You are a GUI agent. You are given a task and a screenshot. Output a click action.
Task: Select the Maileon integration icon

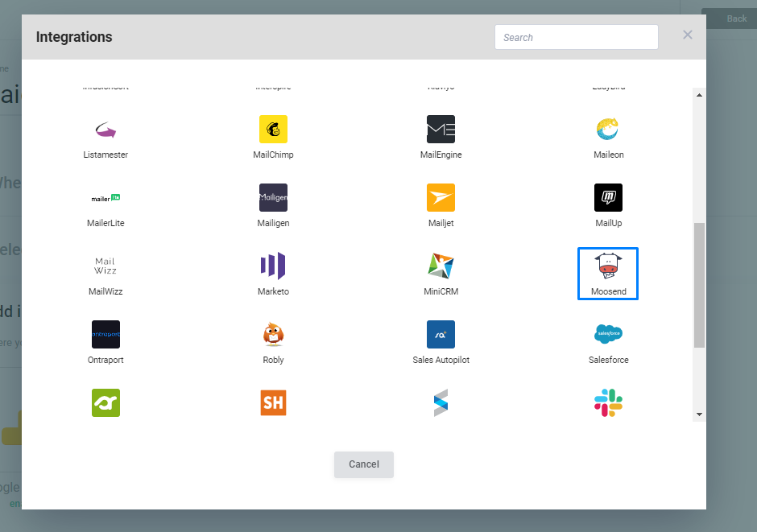tap(608, 130)
